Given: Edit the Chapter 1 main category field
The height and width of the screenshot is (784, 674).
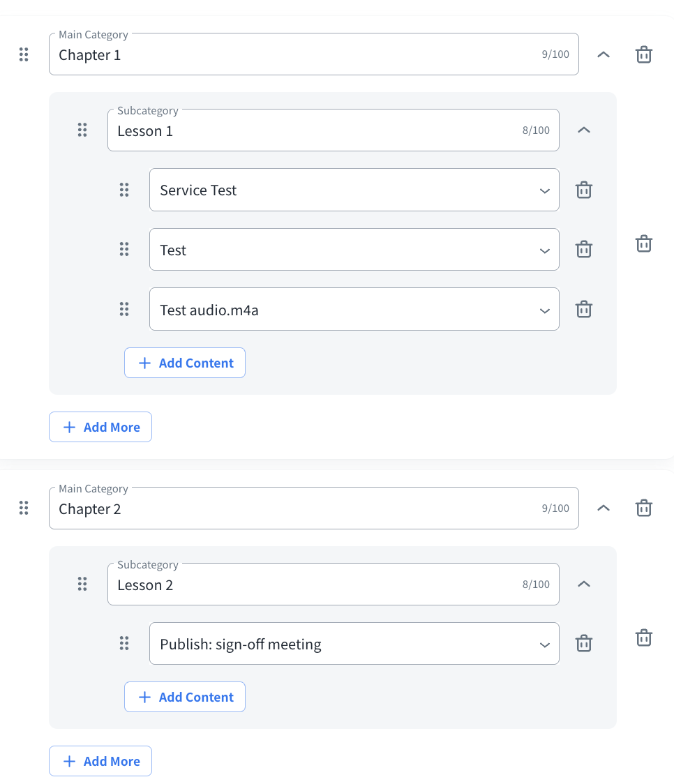Looking at the screenshot, I should pos(293,55).
